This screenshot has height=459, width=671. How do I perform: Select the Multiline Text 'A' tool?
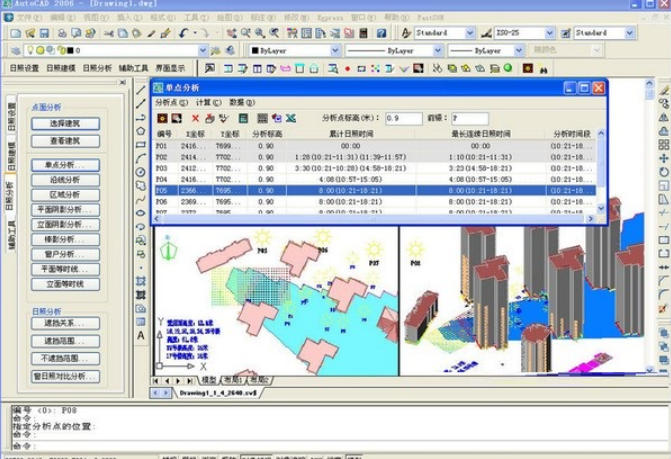[x=141, y=336]
